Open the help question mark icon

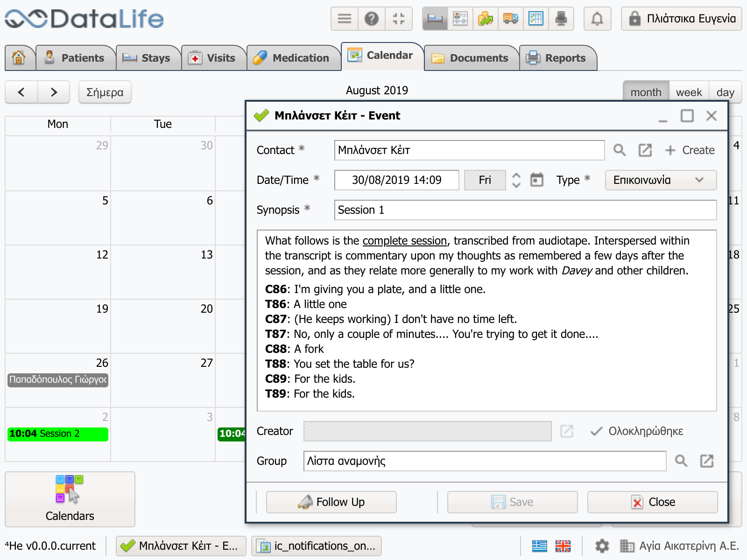371,19
